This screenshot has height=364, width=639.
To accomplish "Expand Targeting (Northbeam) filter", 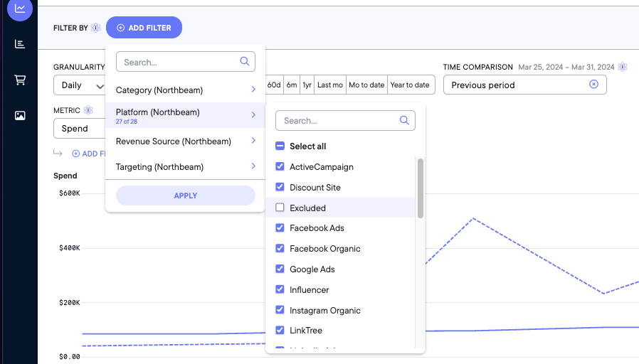I will click(x=186, y=166).
